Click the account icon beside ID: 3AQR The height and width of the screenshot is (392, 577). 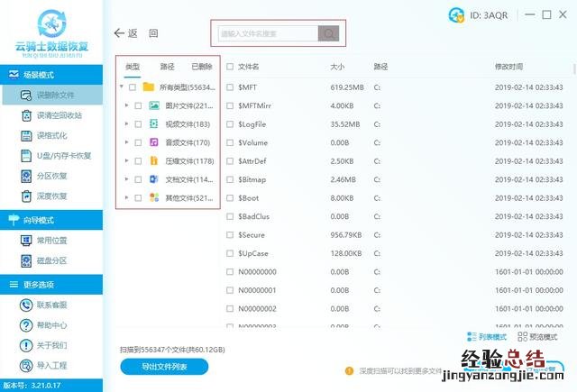point(457,15)
